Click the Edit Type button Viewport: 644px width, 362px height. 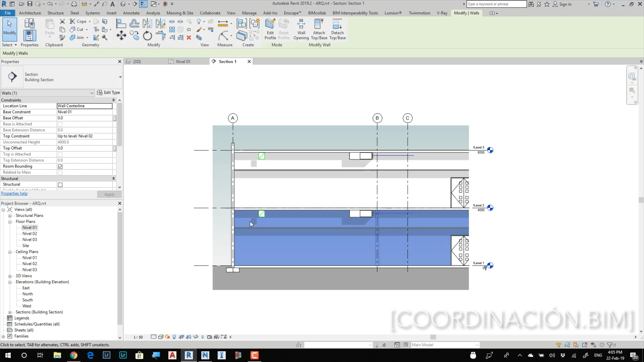tap(109, 93)
